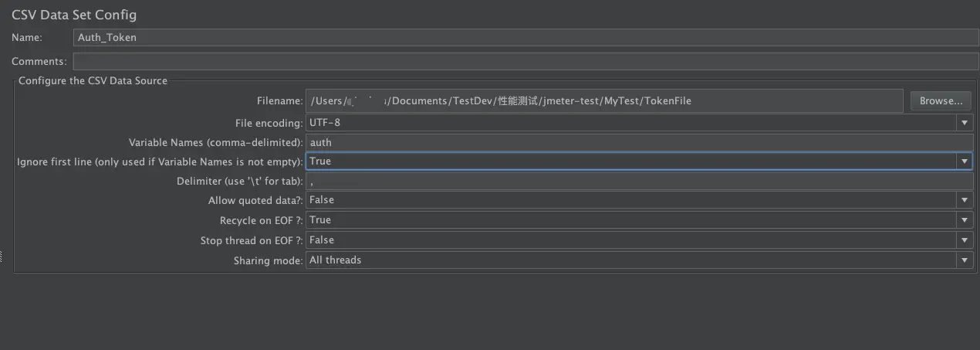Click the File encoding label
This screenshot has width=980, height=350.
pos(269,123)
